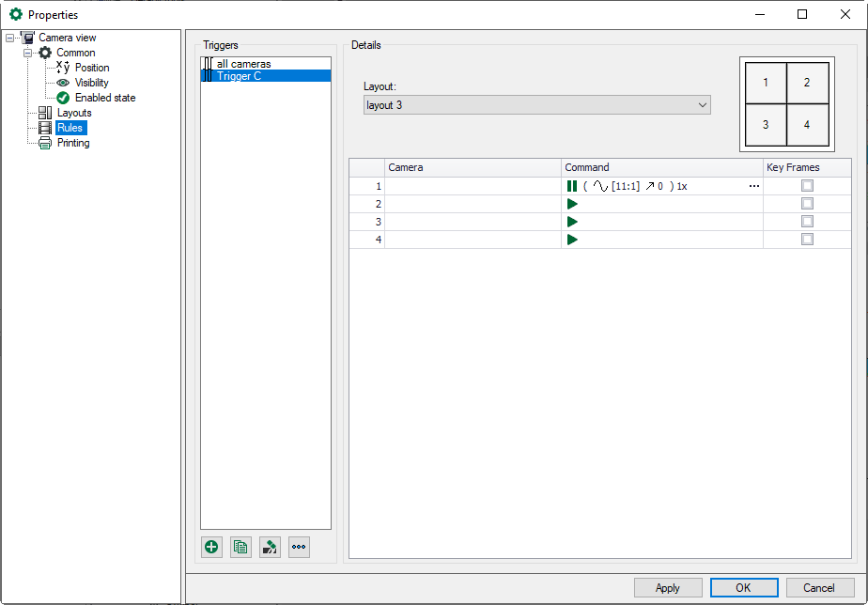
Task: Click the Apply button
Action: [668, 588]
